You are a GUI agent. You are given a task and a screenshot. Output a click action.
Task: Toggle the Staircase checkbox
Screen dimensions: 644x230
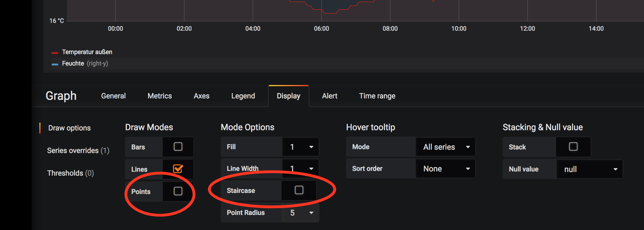[299, 190]
